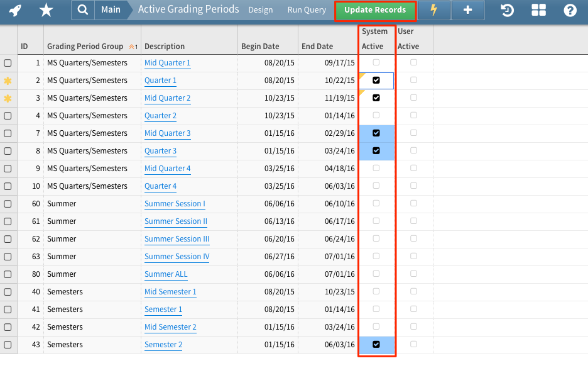This screenshot has width=588, height=368.
Task: Click the green Update Records button
Action: point(375,10)
